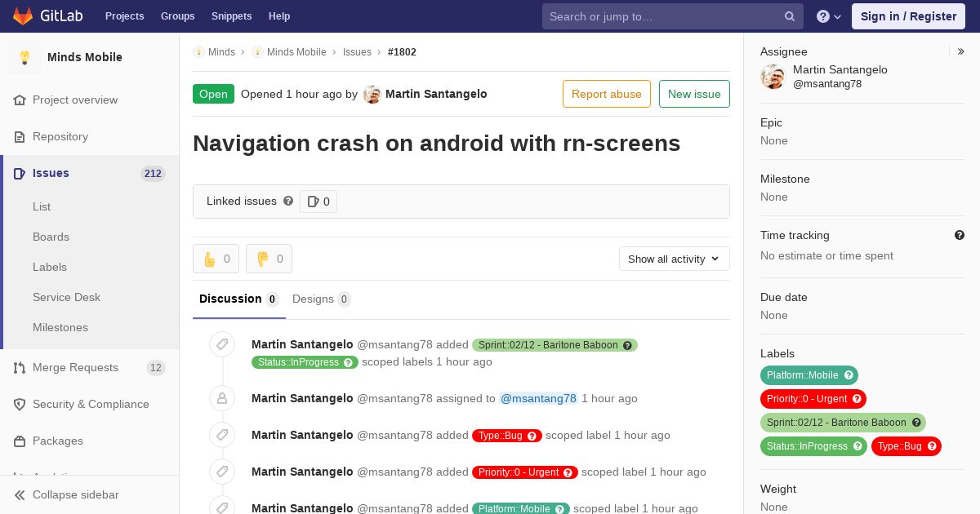Click the Minds Mobile breadcrumb link

[296, 51]
